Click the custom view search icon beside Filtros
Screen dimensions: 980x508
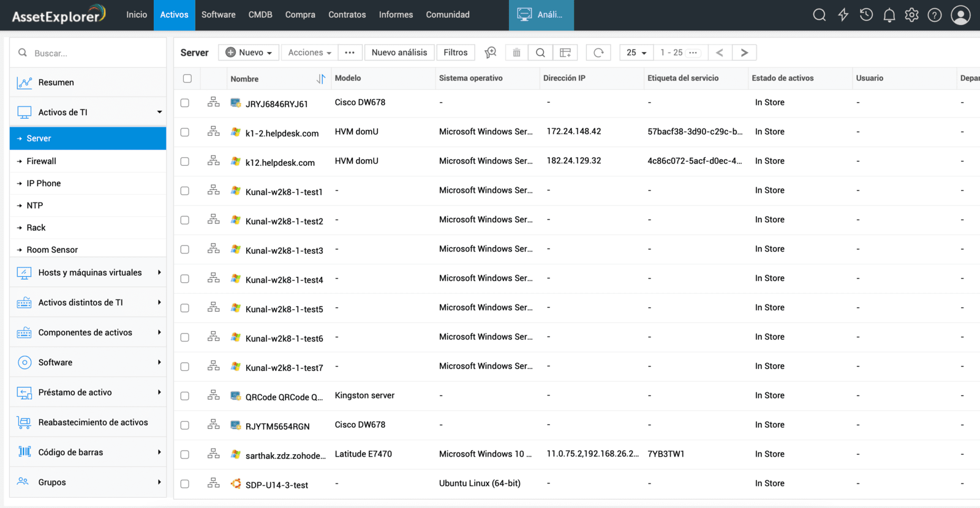[x=491, y=53]
